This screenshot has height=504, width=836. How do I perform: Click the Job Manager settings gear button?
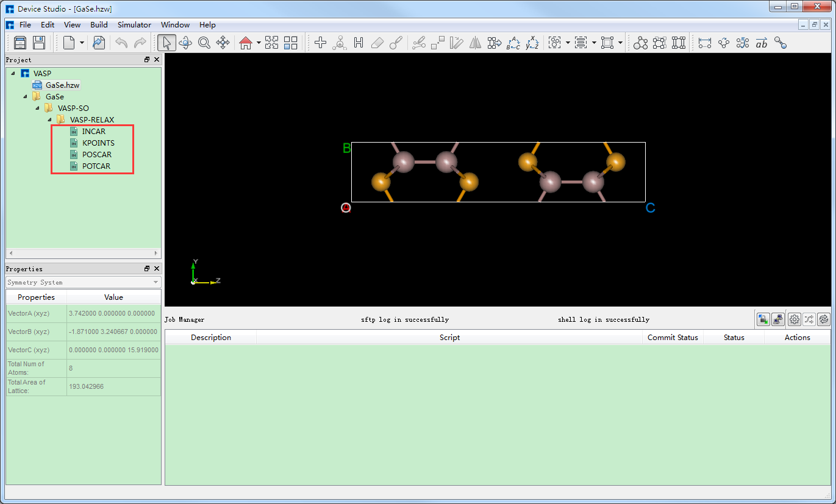coord(794,319)
